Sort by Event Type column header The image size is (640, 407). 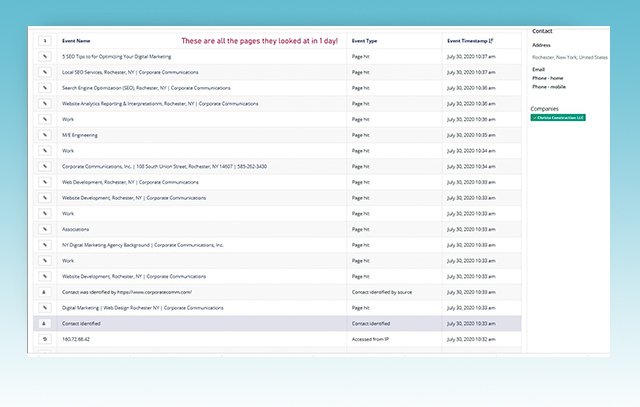(x=364, y=41)
